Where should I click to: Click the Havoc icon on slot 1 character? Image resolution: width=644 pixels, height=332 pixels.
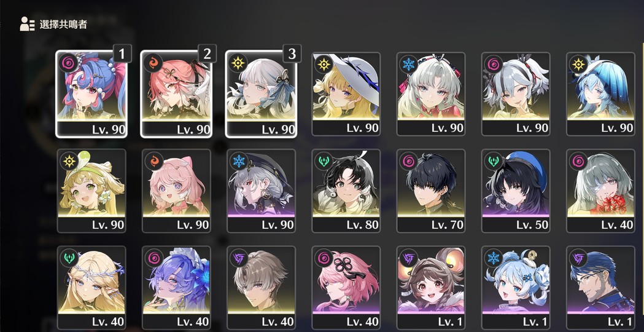pos(69,64)
